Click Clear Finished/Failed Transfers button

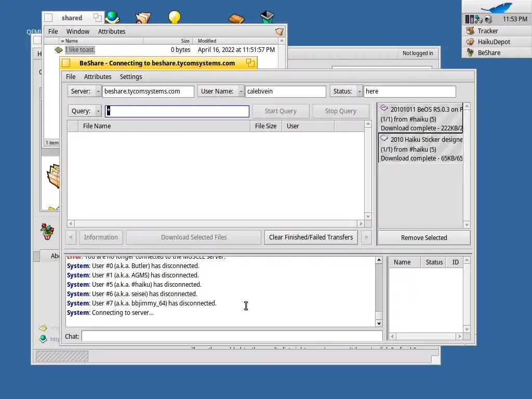tap(311, 237)
